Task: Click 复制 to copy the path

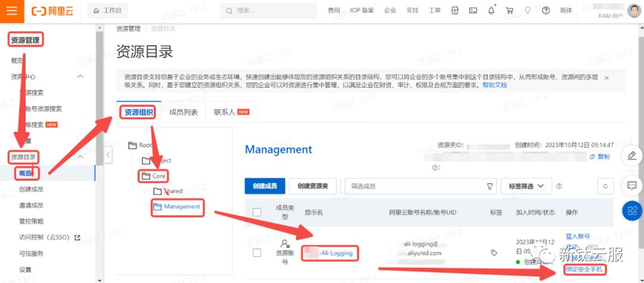Action: [x=599, y=156]
